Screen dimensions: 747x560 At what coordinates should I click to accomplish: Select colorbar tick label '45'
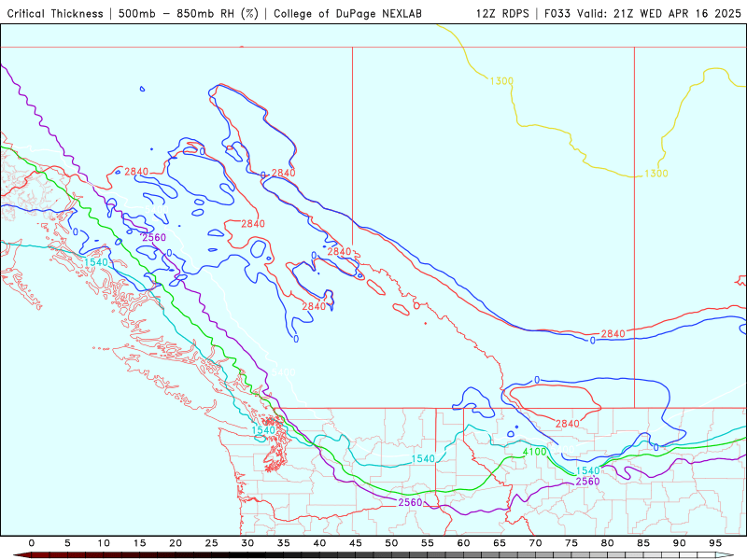click(x=356, y=543)
